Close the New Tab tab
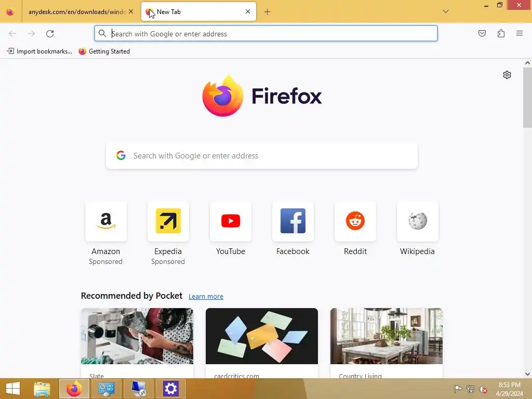Image resolution: width=532 pixels, height=399 pixels. pyautogui.click(x=248, y=11)
